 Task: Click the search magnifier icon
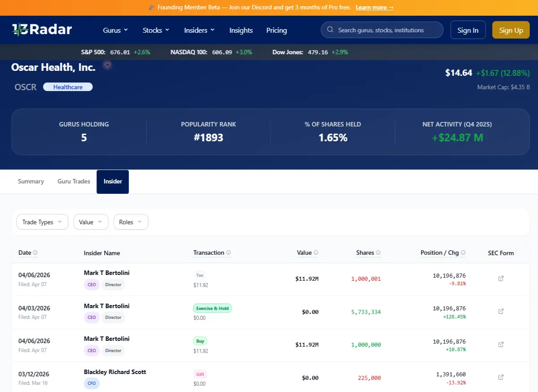330,30
